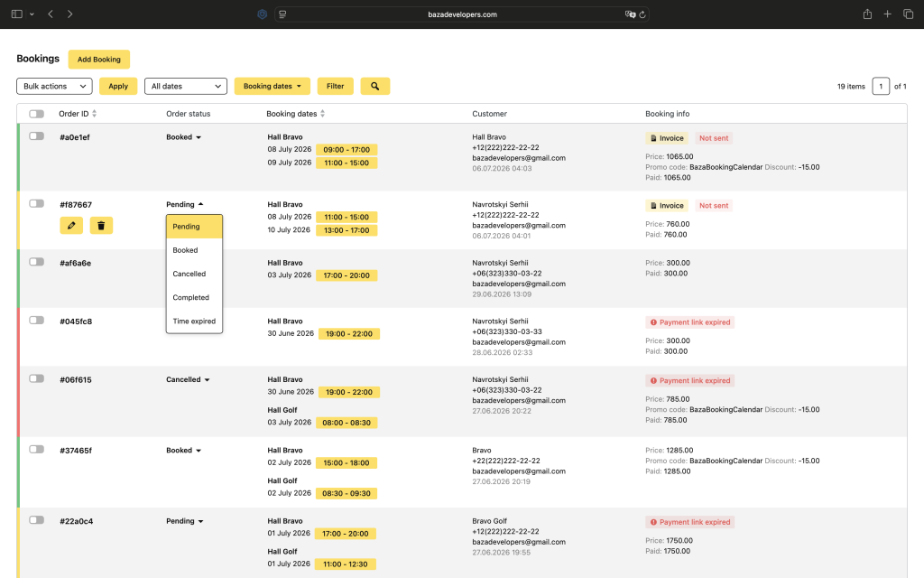Image resolution: width=924 pixels, height=578 pixels.
Task: Toggle the browser sidebar icon
Action: pyautogui.click(x=17, y=14)
